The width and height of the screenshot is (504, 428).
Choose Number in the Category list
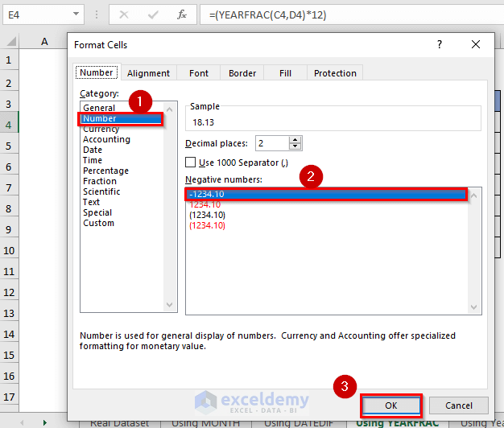[x=121, y=118]
